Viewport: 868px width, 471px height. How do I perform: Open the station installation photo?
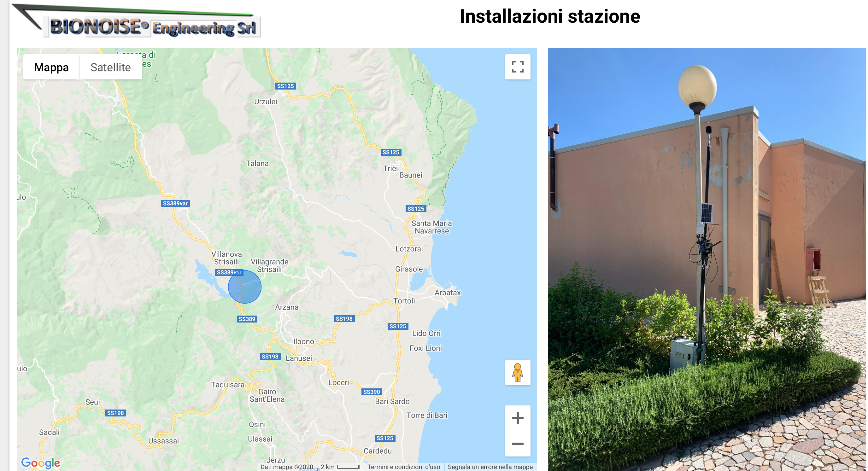[x=707, y=259]
